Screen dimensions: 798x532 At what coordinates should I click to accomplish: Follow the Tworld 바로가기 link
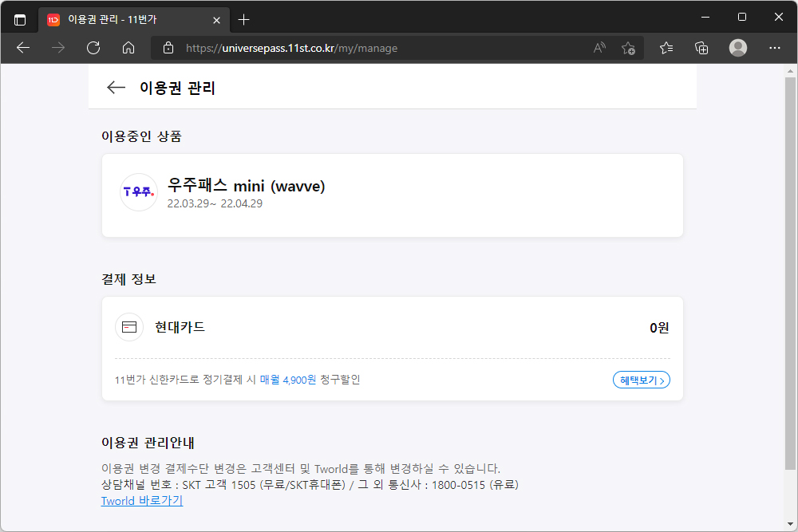[142, 500]
